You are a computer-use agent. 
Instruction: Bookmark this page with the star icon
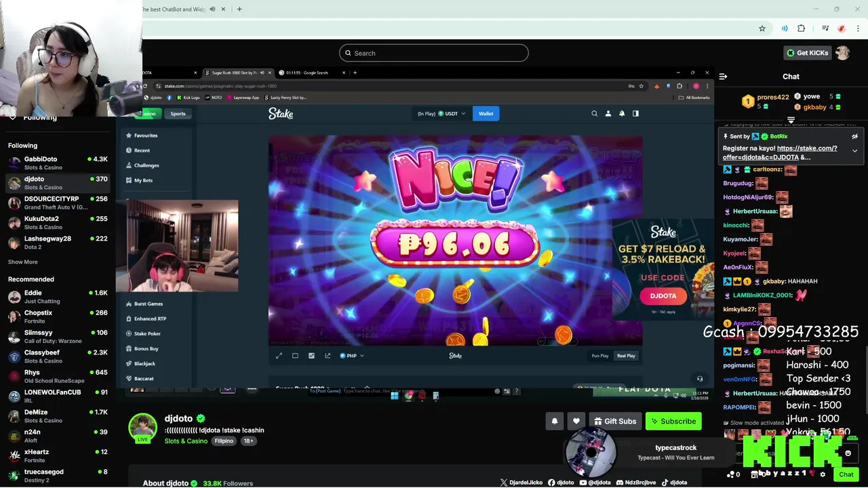[762, 28]
